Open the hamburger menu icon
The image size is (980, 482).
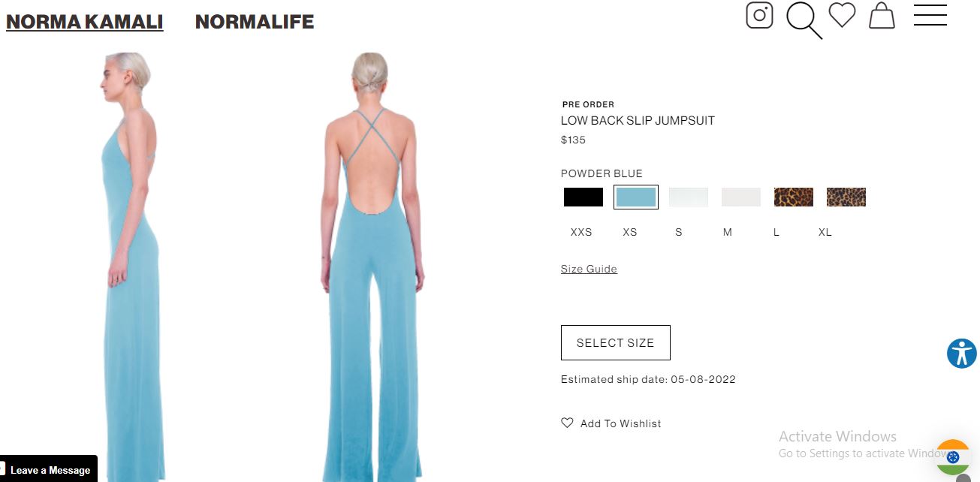pos(930,15)
